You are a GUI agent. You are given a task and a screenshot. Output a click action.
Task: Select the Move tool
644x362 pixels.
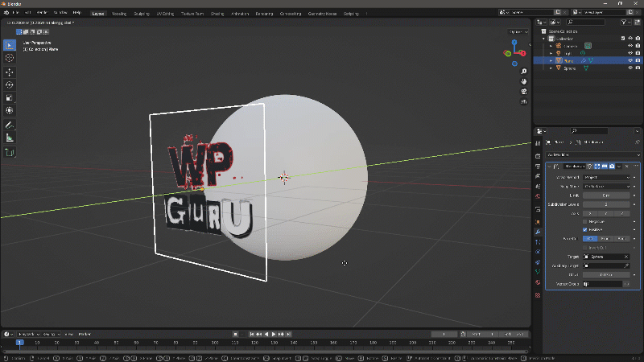point(10,72)
